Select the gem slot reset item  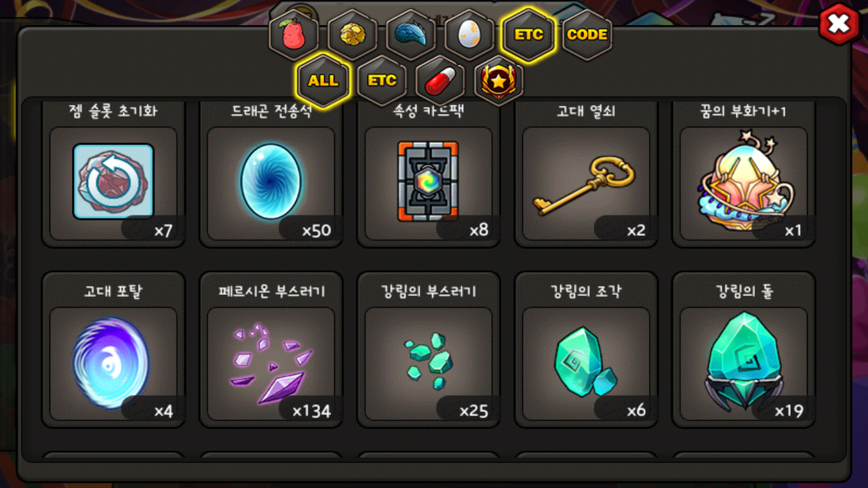(x=113, y=174)
